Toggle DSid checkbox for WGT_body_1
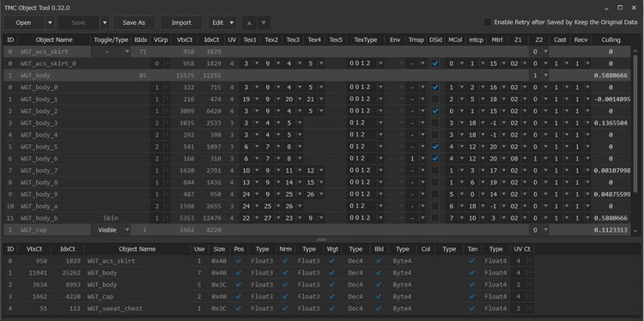This screenshot has width=644, height=321. [435, 100]
